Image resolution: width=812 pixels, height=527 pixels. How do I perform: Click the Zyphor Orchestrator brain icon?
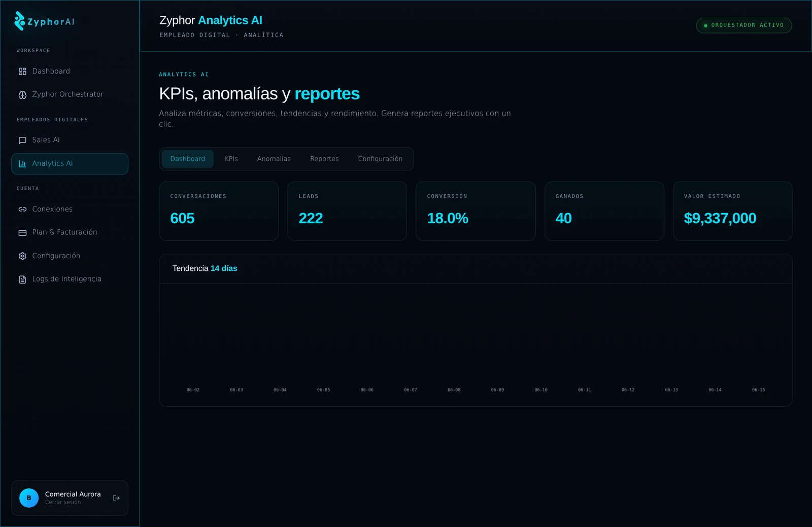click(x=22, y=95)
